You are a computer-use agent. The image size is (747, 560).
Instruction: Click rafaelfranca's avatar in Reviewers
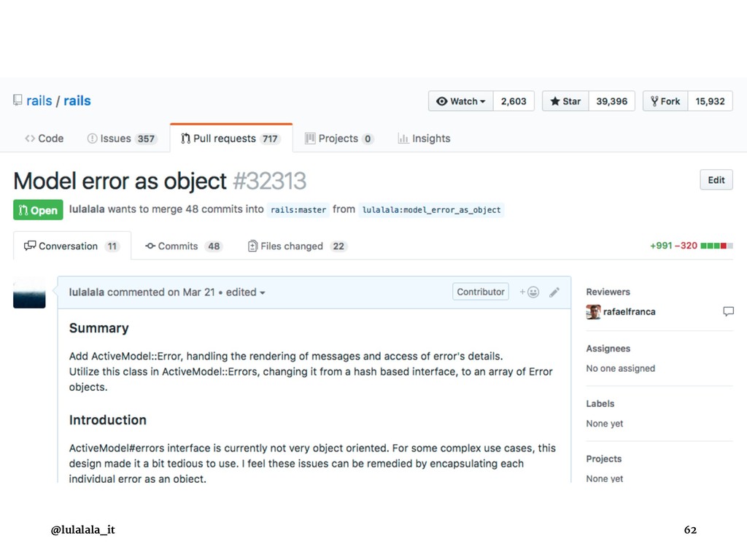click(x=593, y=312)
